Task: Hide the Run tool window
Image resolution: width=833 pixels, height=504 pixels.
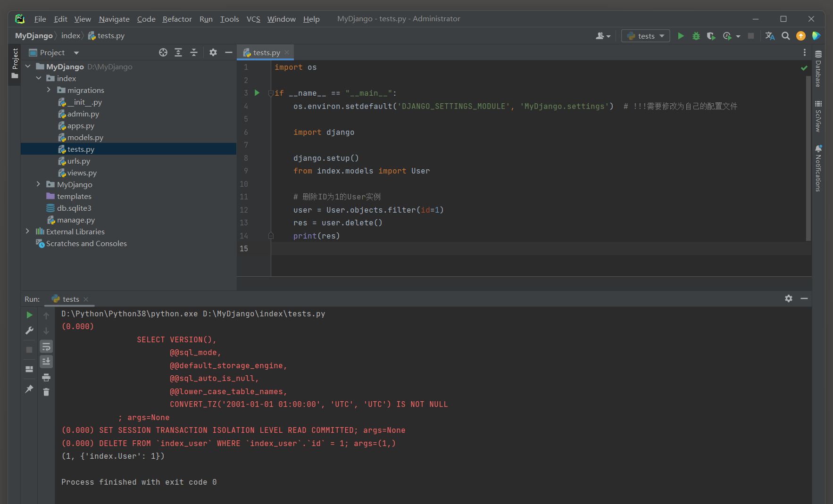Action: coord(804,298)
